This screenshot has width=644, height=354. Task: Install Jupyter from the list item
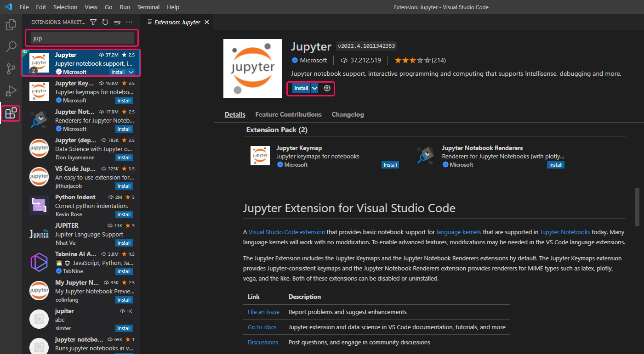(x=118, y=72)
